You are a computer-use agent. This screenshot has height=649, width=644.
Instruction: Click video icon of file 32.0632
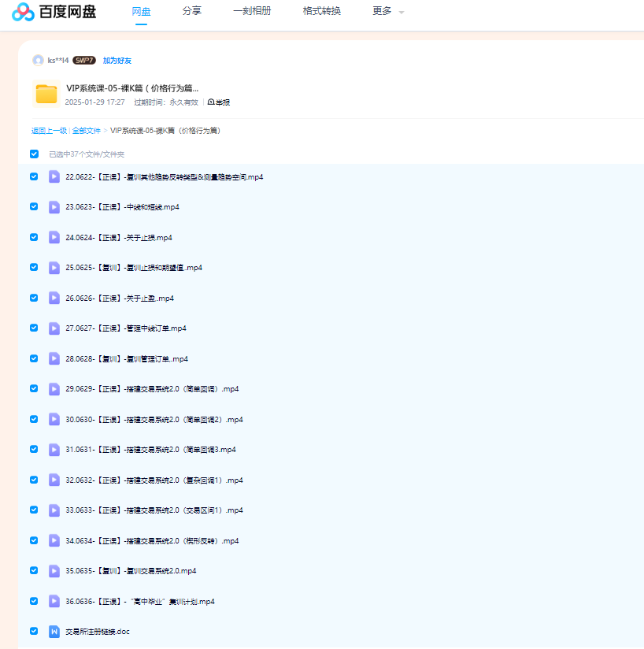pyautogui.click(x=54, y=480)
